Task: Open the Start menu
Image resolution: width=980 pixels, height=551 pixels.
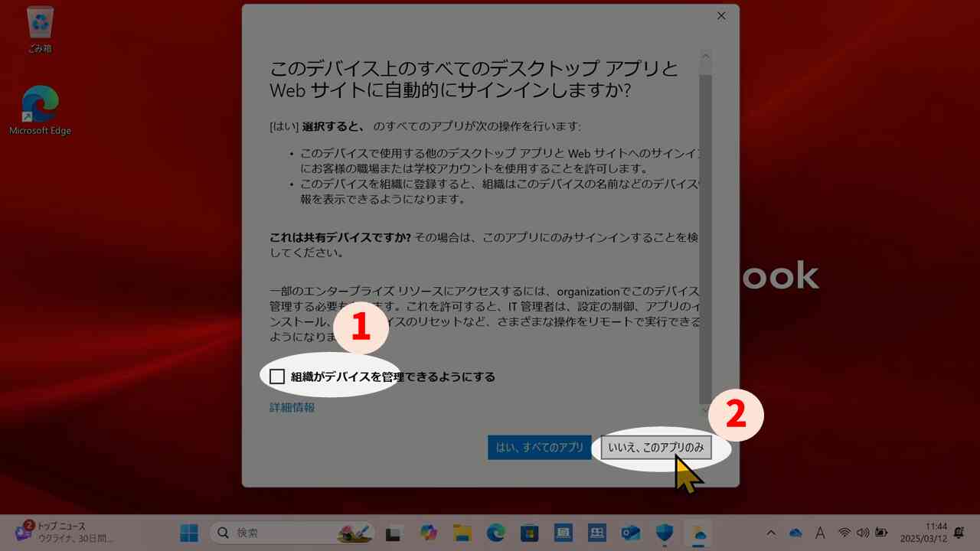Action: coord(188,532)
